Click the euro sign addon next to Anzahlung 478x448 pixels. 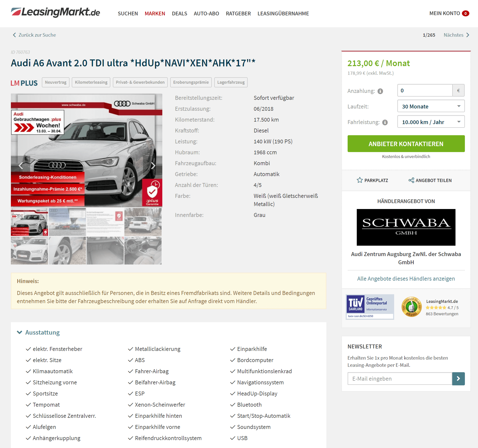pos(458,90)
